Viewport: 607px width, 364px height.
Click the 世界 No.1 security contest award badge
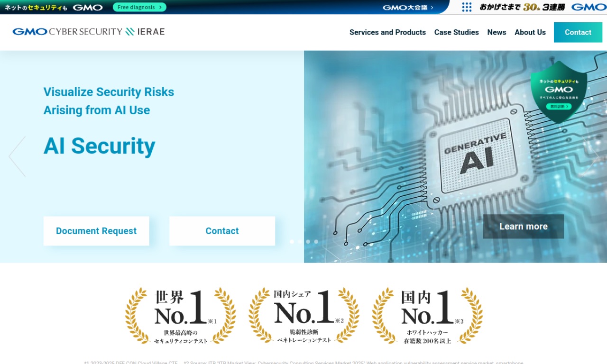pyautogui.click(x=181, y=316)
